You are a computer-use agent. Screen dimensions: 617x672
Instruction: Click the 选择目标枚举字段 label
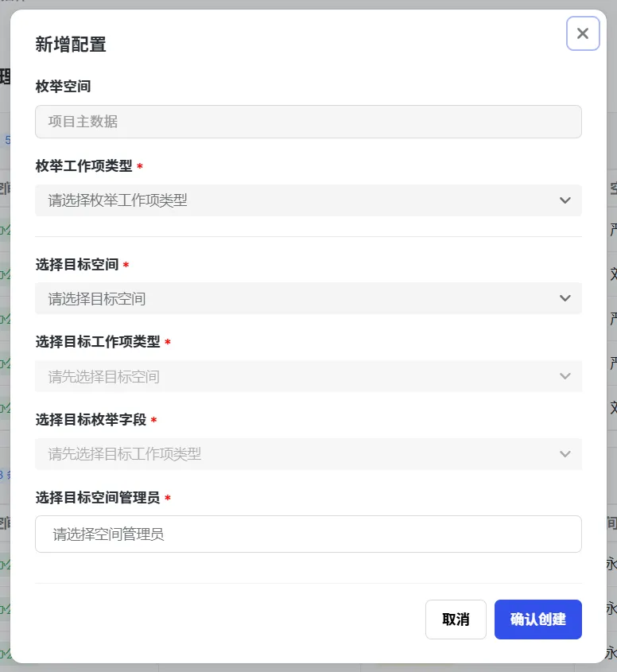click(x=91, y=420)
